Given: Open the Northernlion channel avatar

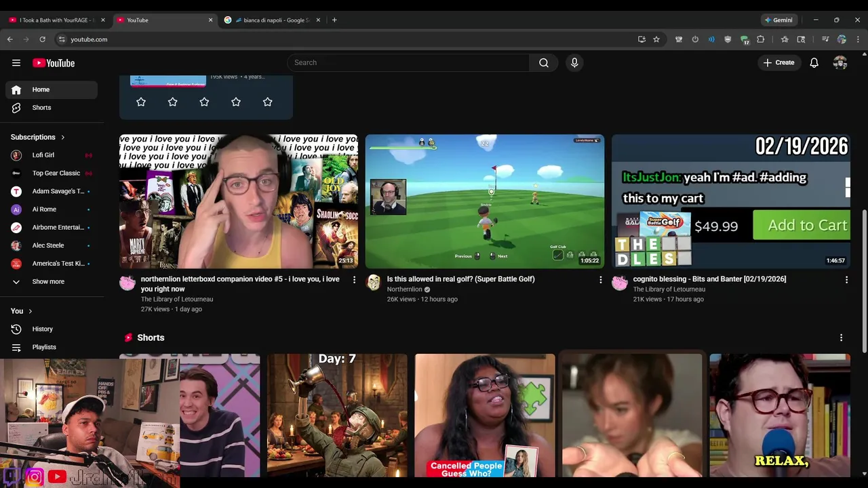Looking at the screenshot, I should (374, 283).
